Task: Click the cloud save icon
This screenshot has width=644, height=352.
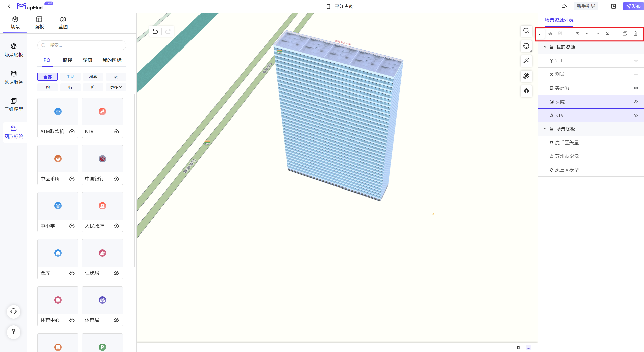Action: [564, 6]
